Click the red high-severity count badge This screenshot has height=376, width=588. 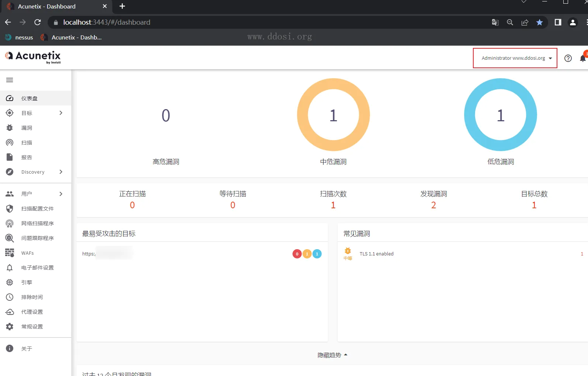(x=297, y=254)
